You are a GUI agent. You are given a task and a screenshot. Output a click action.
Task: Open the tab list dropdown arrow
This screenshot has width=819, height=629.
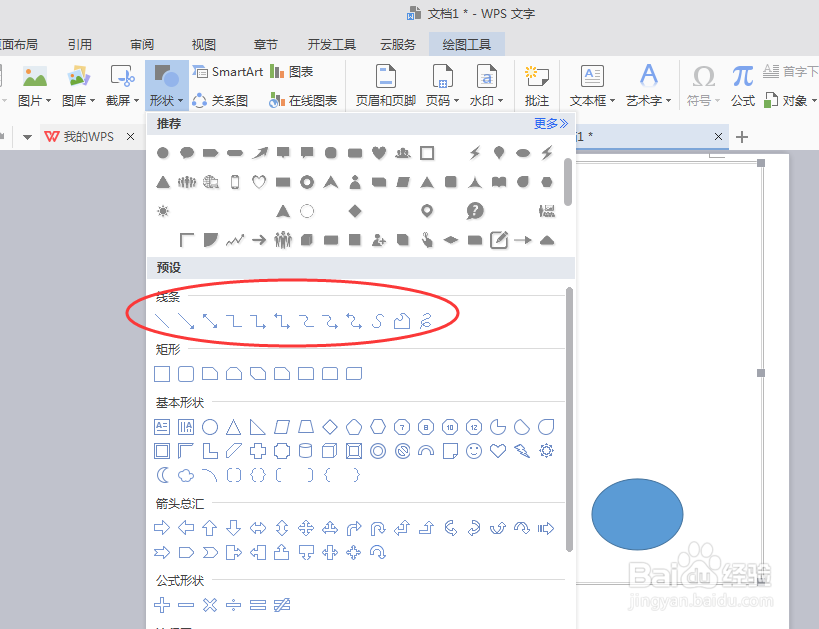click(x=28, y=137)
